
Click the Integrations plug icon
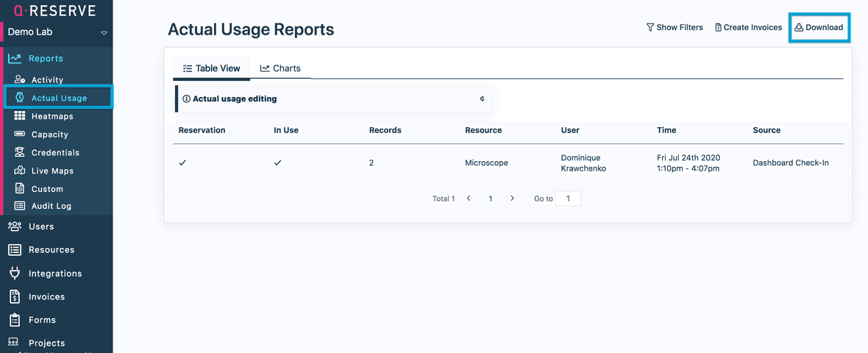[14, 273]
